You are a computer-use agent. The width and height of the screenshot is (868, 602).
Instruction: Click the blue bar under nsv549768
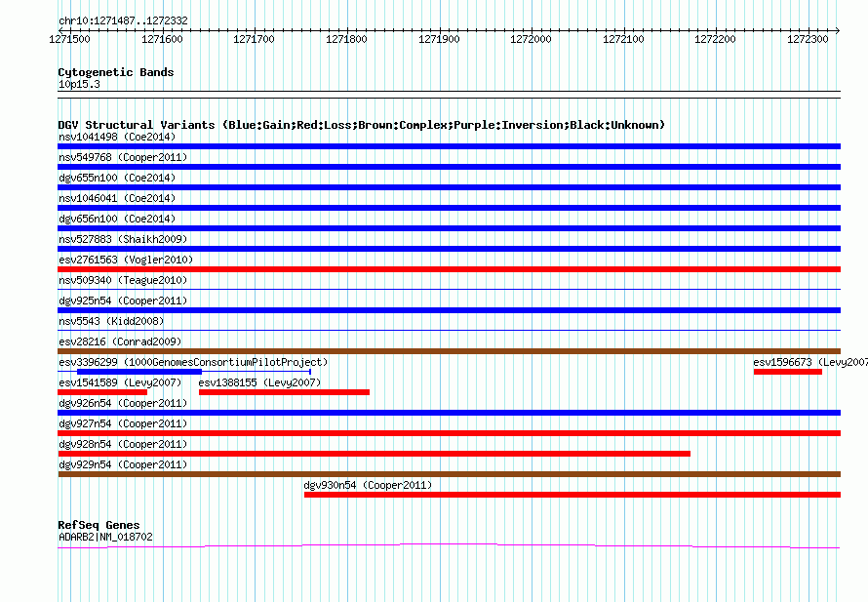coord(449,167)
